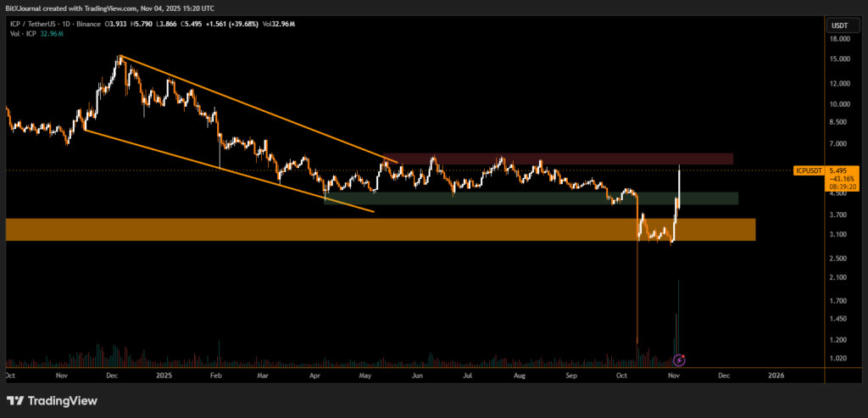Click the Jun label on time axis
This screenshot has height=418, width=868.
(x=417, y=374)
